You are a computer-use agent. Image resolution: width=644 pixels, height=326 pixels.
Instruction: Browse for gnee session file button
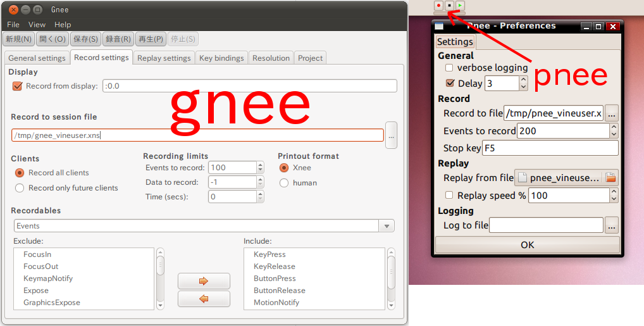click(x=391, y=135)
